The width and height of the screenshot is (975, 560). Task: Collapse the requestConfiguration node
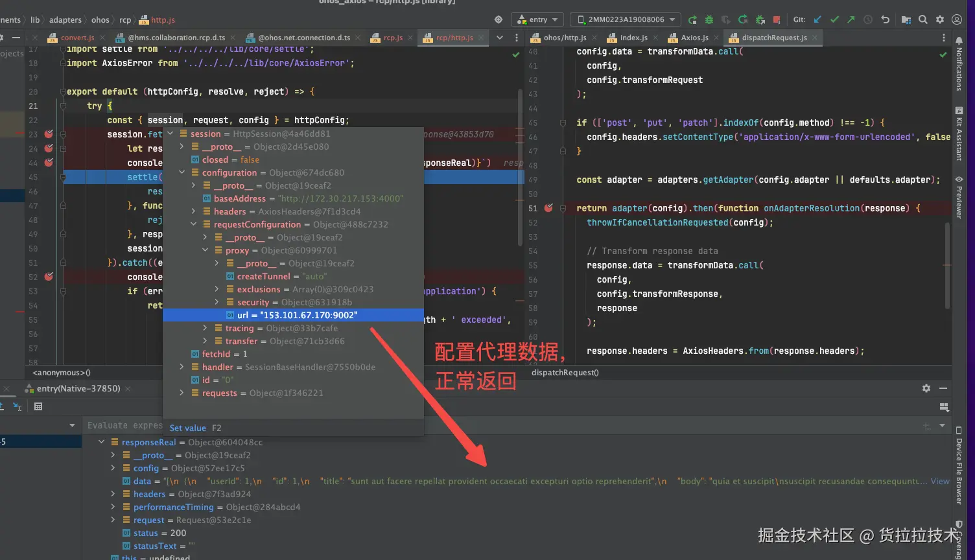(194, 224)
